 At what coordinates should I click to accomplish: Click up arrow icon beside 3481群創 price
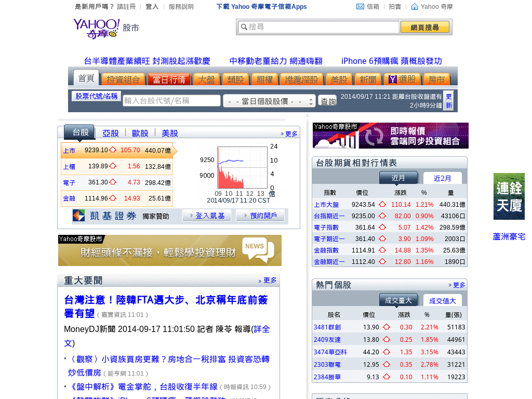coord(387,327)
